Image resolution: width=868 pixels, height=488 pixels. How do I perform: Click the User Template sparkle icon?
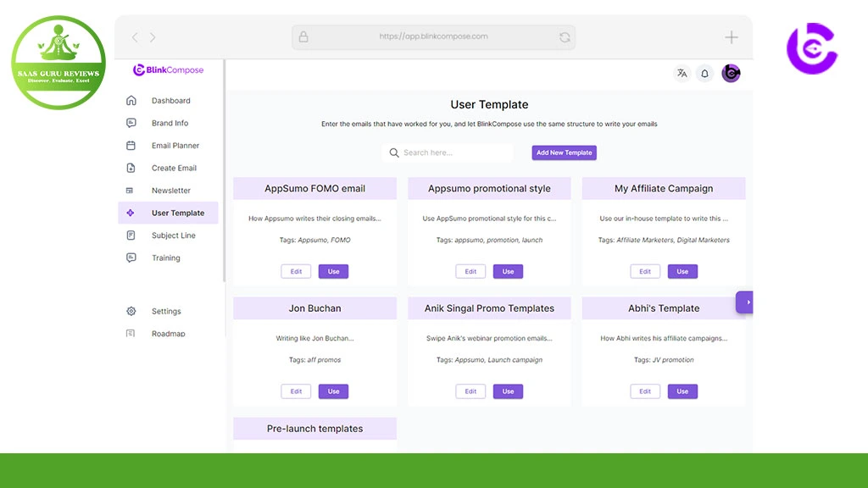131,213
